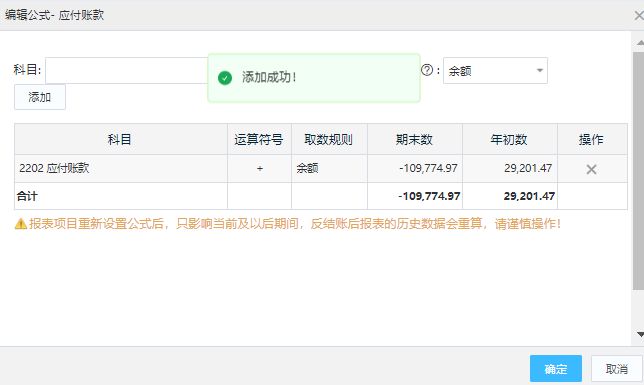Click the 年初数 column header

[509, 140]
